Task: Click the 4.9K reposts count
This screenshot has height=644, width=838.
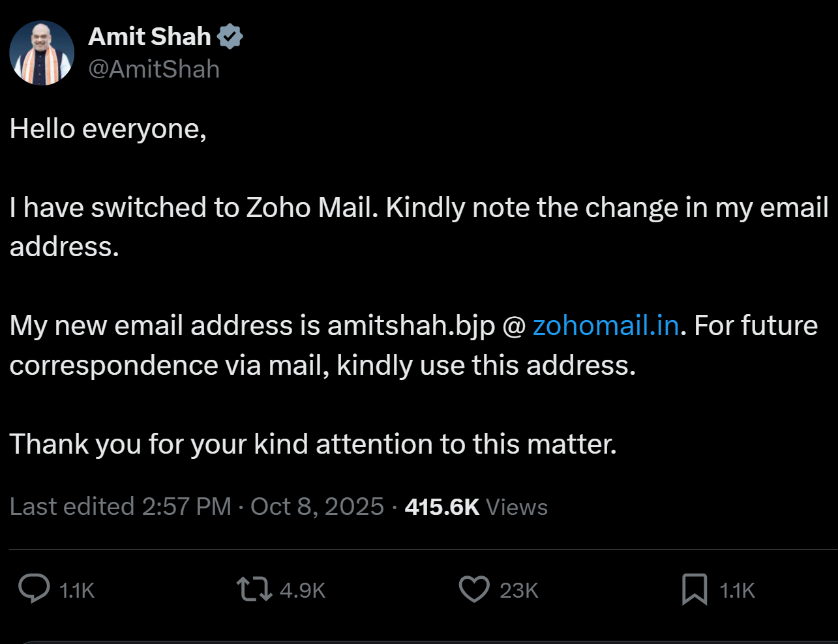Action: click(303, 591)
